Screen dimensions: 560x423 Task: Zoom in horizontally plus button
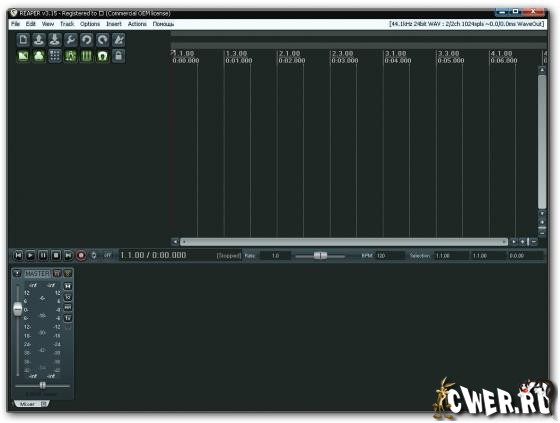[x=522, y=242]
